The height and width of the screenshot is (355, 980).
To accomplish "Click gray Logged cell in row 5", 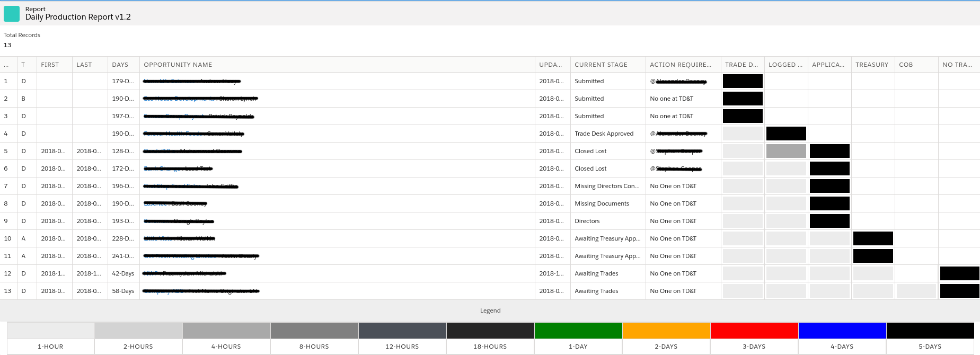I will coord(786,151).
